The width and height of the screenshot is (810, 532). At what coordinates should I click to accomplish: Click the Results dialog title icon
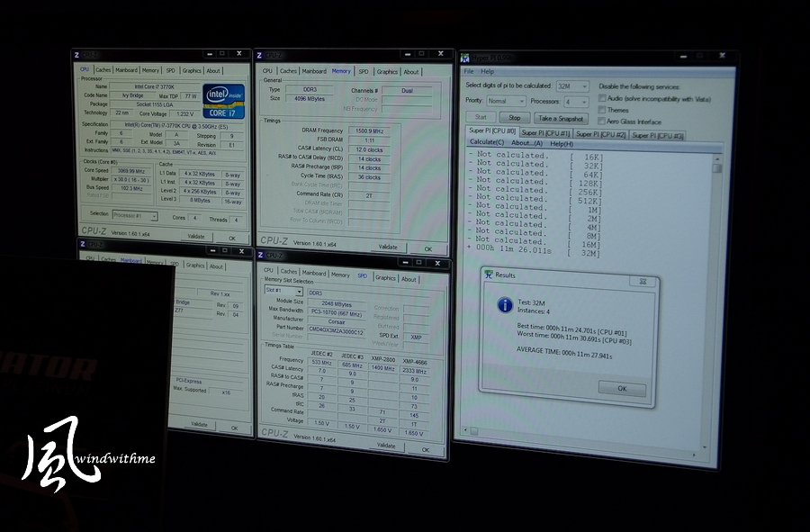tap(489, 275)
